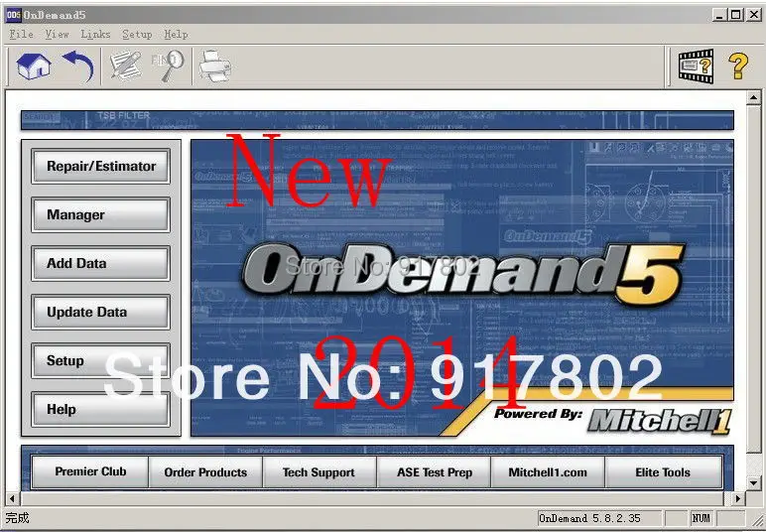Open the Help menu in menu bar
This screenshot has height=532, width=766.
click(x=176, y=34)
